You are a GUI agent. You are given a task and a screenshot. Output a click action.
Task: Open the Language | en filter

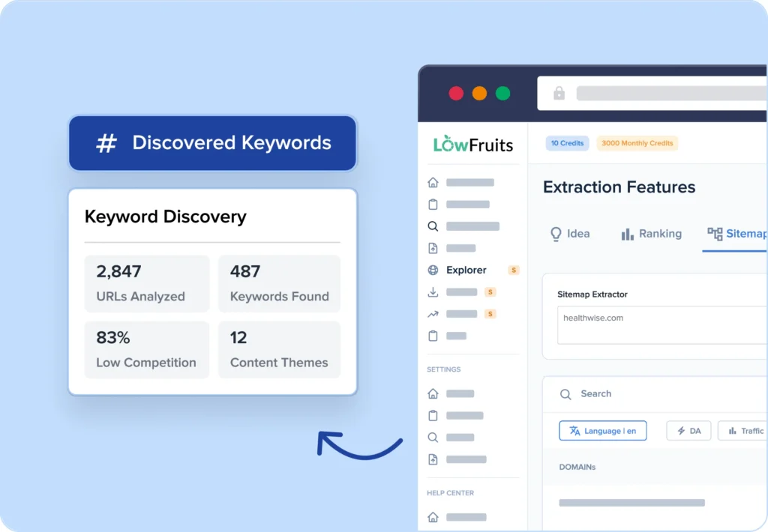[602, 430]
